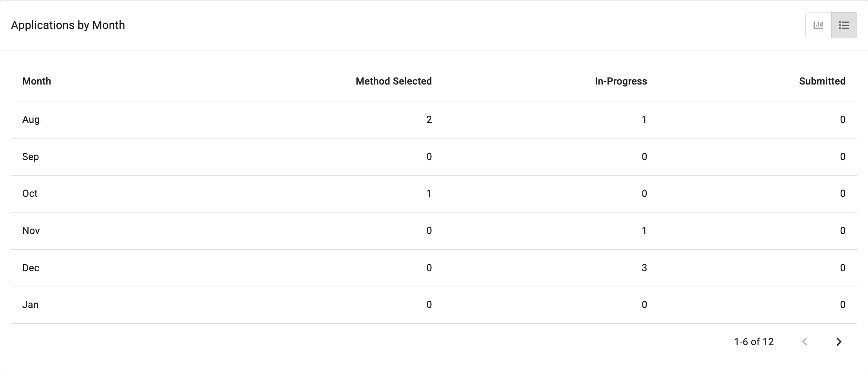Sort by Method Selected column
This screenshot has width=868, height=371.
click(394, 81)
